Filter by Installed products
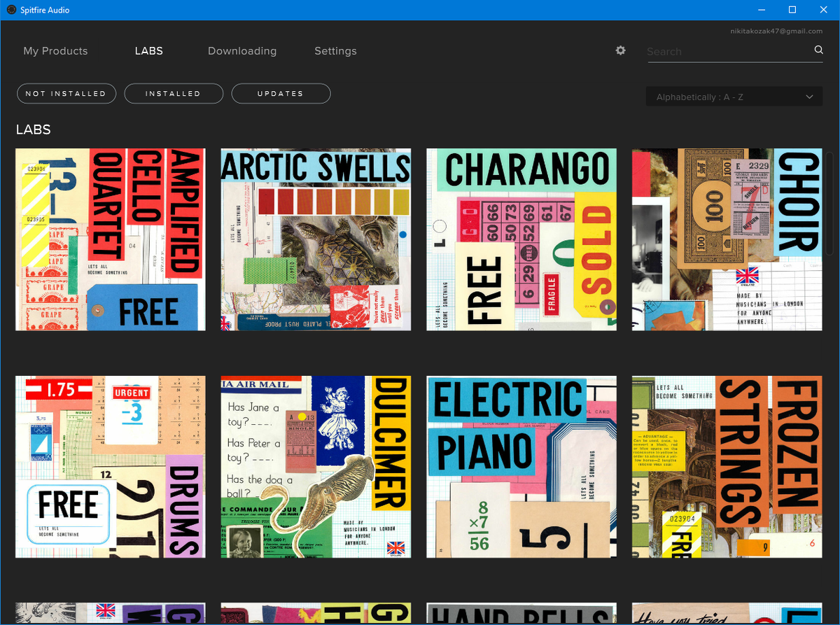This screenshot has width=840, height=625. [x=174, y=93]
